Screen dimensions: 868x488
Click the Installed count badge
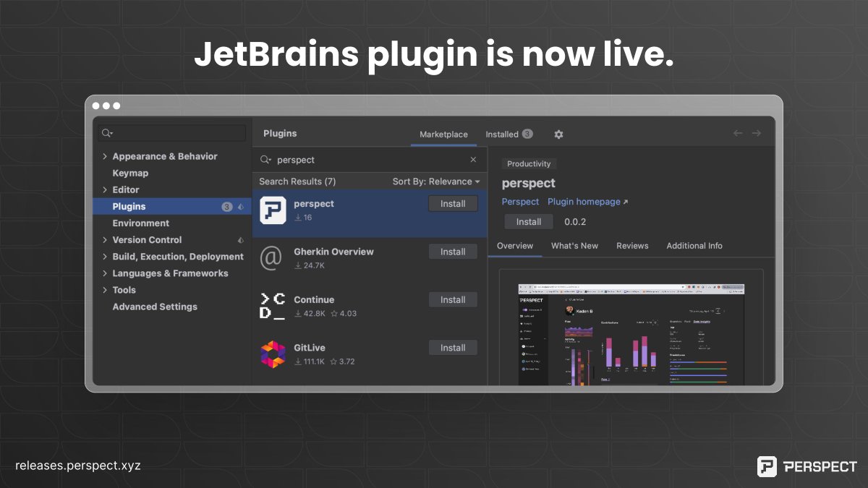pyautogui.click(x=527, y=134)
